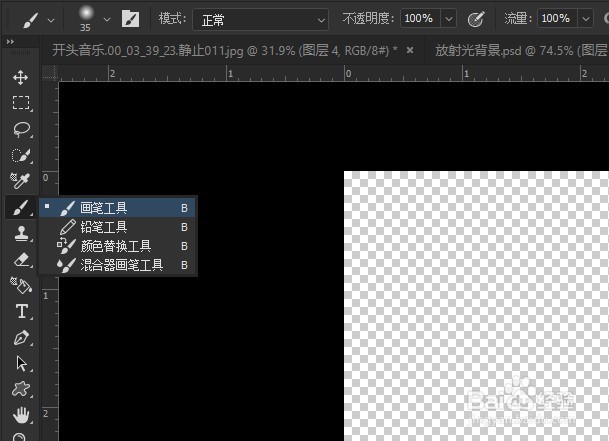This screenshot has width=609, height=441.
Task: Toggle pressure for opacity button
Action: click(x=476, y=19)
